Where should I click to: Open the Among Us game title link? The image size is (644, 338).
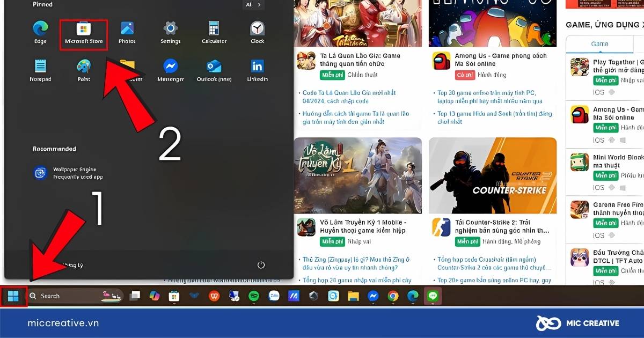500,60
